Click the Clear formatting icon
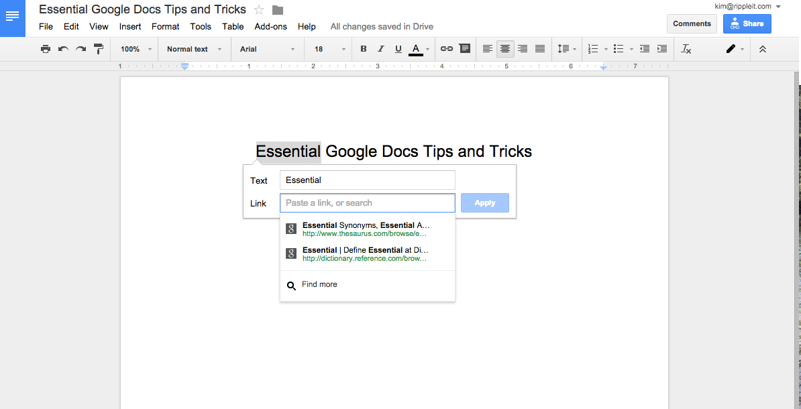Viewport: 801px width, 409px height. (686, 49)
